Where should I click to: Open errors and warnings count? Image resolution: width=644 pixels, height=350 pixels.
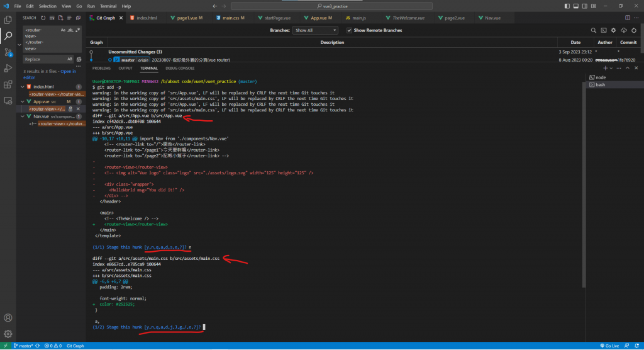tap(53, 346)
